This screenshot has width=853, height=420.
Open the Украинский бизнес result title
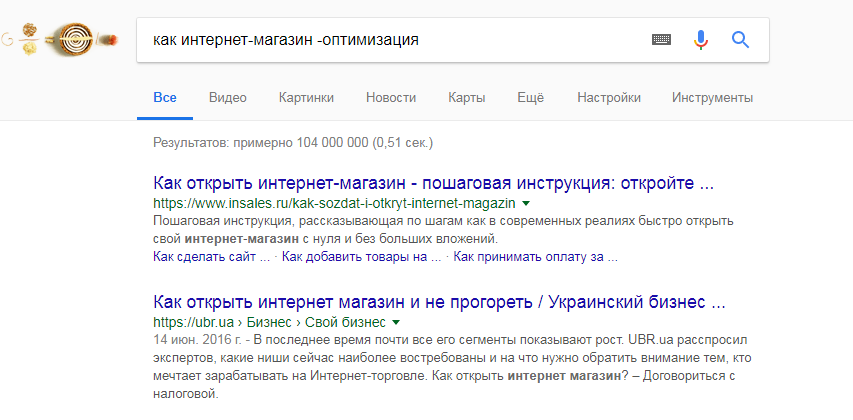point(439,302)
